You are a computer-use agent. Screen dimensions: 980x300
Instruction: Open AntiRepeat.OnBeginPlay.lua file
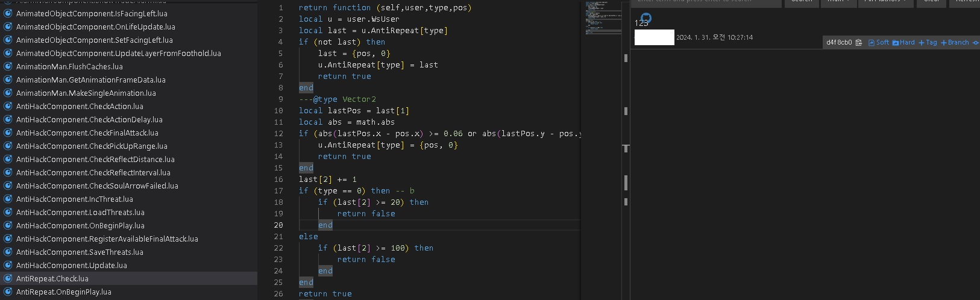[x=63, y=292]
